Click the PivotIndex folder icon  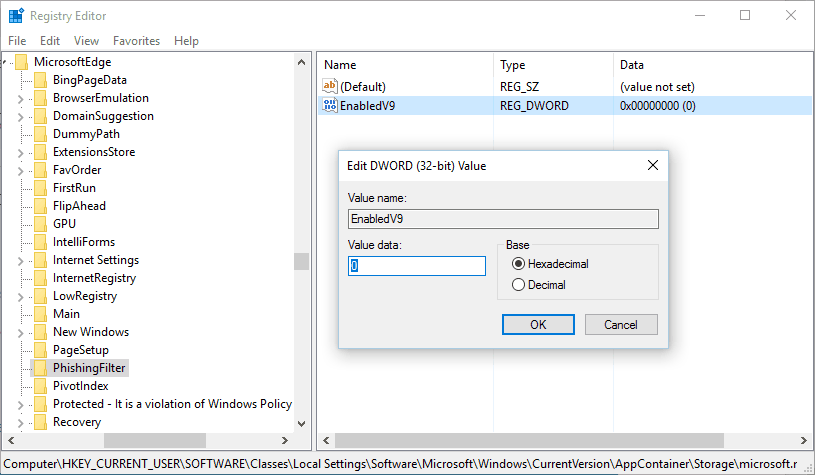pyautogui.click(x=41, y=386)
